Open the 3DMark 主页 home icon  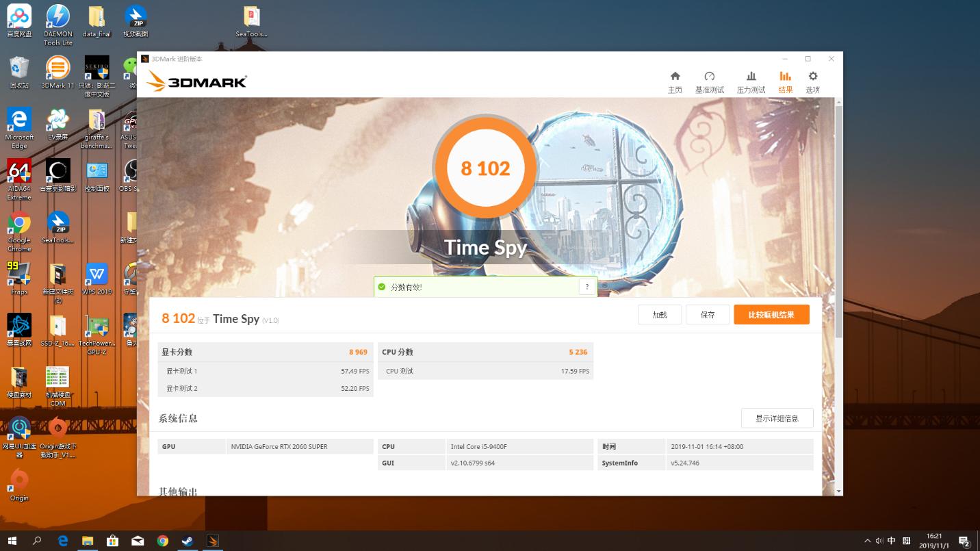coord(675,80)
